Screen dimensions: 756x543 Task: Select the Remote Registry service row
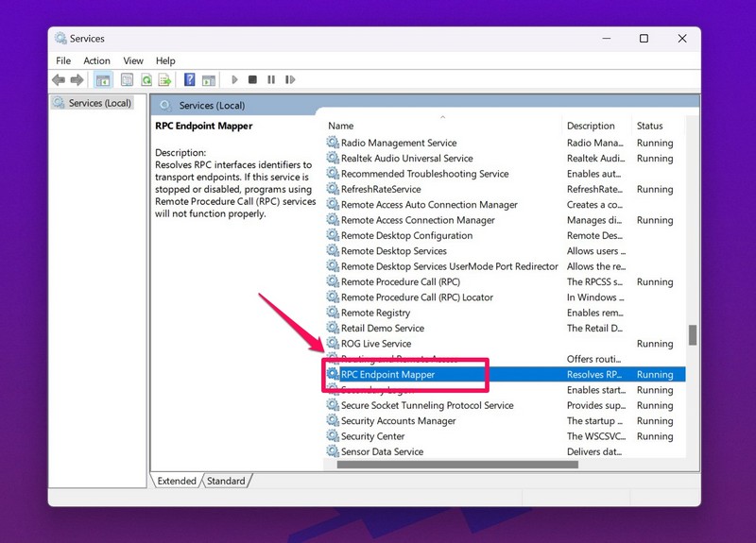(x=375, y=313)
